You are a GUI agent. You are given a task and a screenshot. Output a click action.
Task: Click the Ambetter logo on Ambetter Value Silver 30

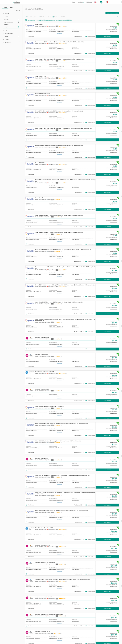point(30,338)
